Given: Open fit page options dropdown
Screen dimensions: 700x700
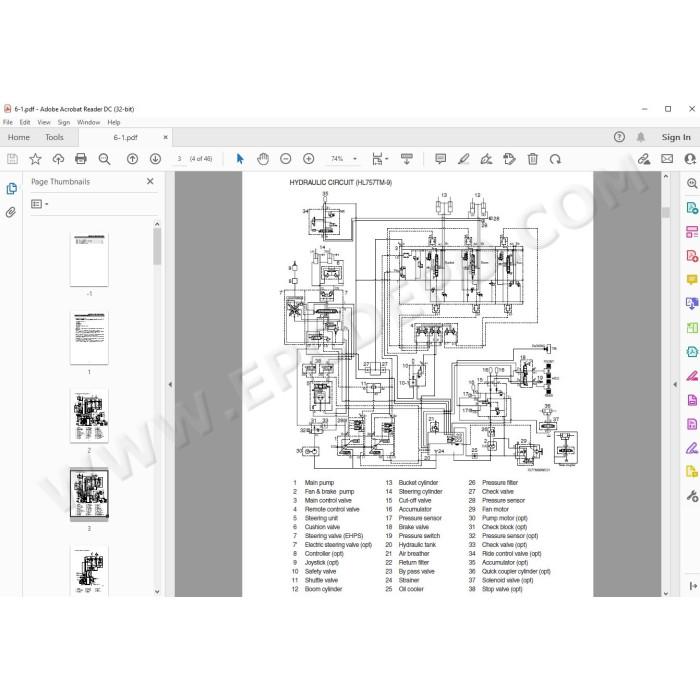Looking at the screenshot, I should click(380, 159).
